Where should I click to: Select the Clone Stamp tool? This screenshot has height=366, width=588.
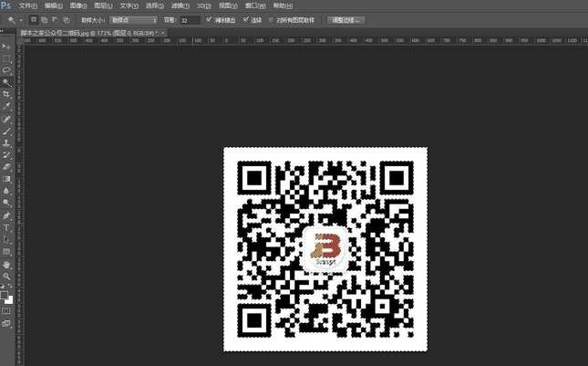6,143
